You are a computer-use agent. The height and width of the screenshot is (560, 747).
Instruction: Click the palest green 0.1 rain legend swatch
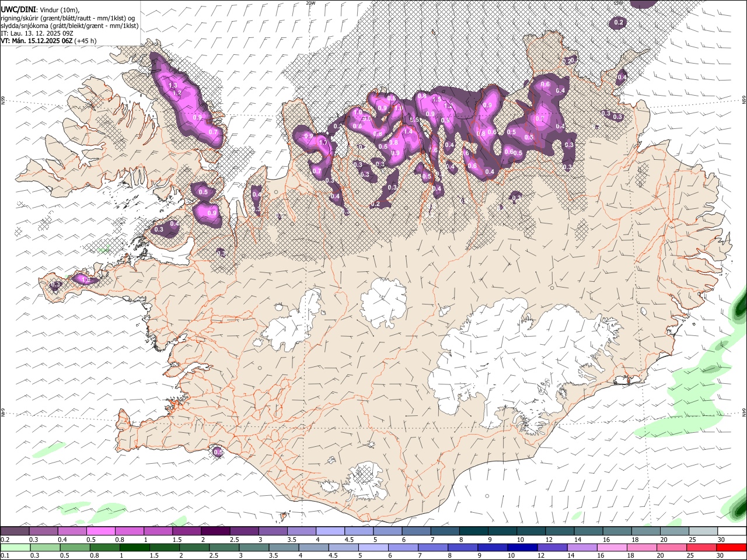click(x=15, y=547)
